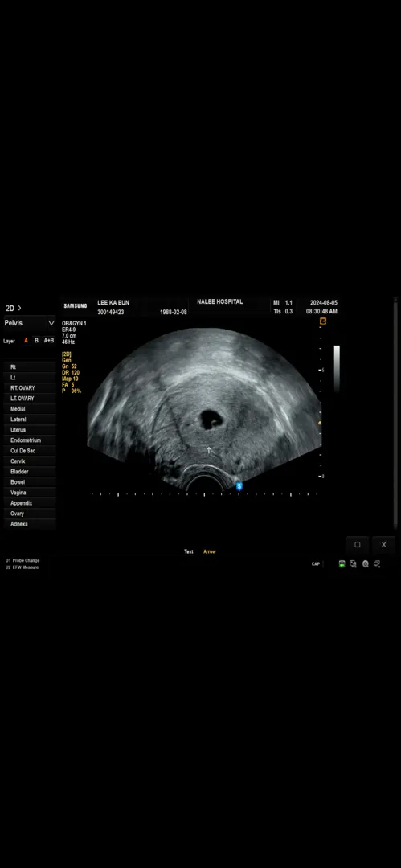401x868 pixels.
Task: Insert the Ovary annotation label
Action: (30, 514)
